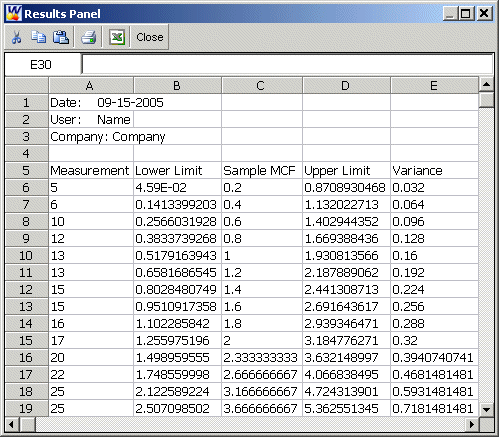Click the Results Panel title bar icon
The image size is (499, 437).
[x=13, y=14]
